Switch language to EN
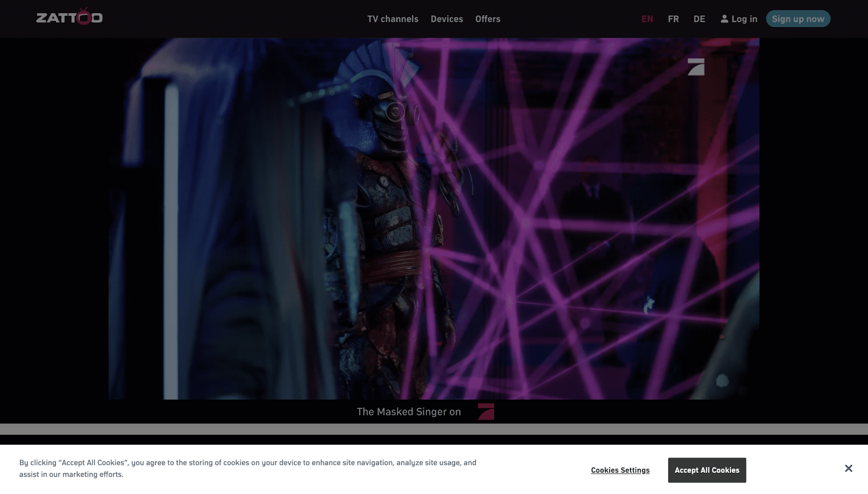Image resolution: width=868 pixels, height=494 pixels. pyautogui.click(x=647, y=19)
